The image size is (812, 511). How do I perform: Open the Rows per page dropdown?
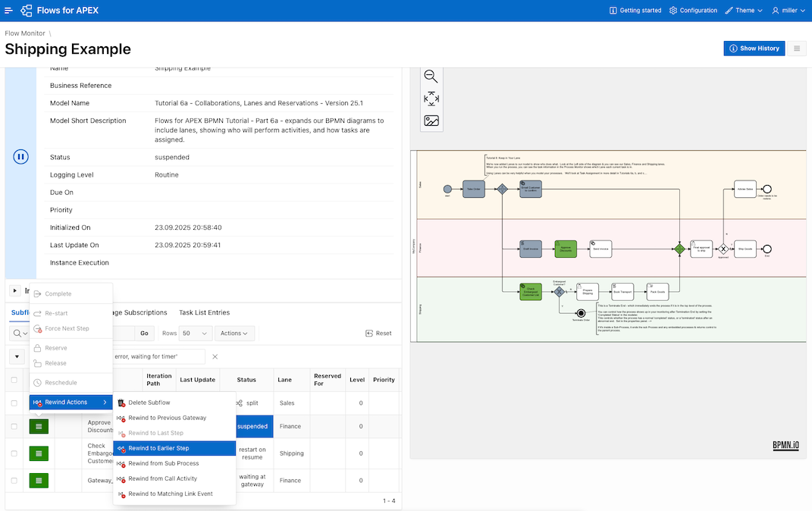tap(195, 333)
